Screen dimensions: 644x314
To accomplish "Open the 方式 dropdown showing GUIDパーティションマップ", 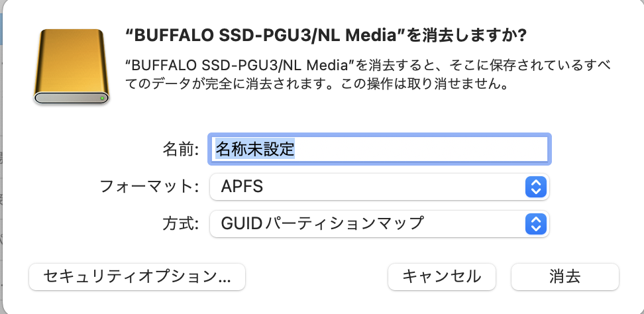I will pos(380,224).
